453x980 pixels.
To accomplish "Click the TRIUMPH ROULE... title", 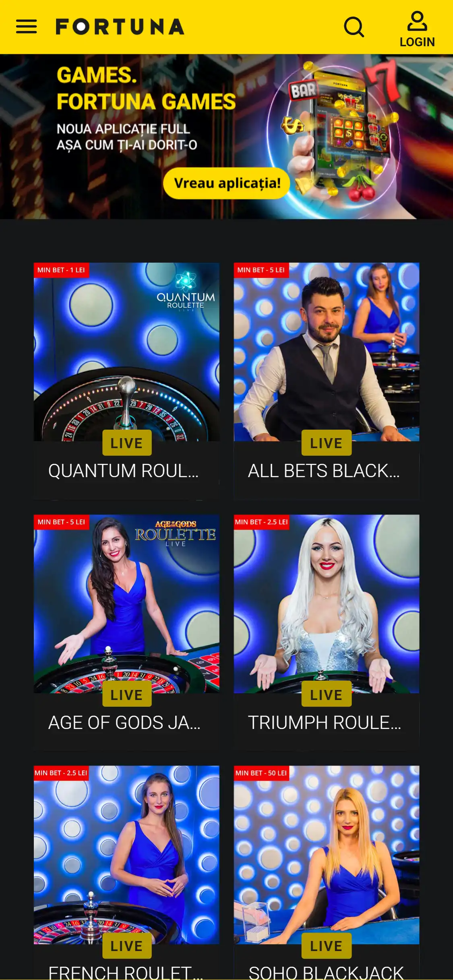I will (325, 723).
